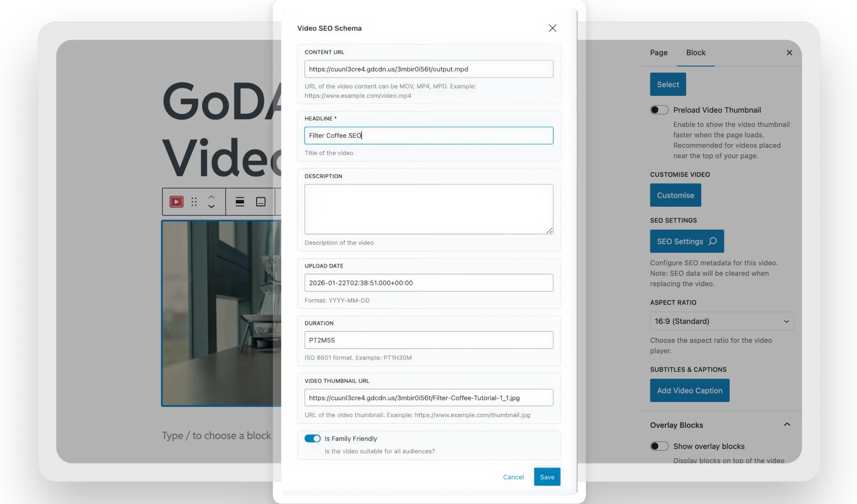Disable the Is Family Friendly toggle

pyautogui.click(x=312, y=439)
